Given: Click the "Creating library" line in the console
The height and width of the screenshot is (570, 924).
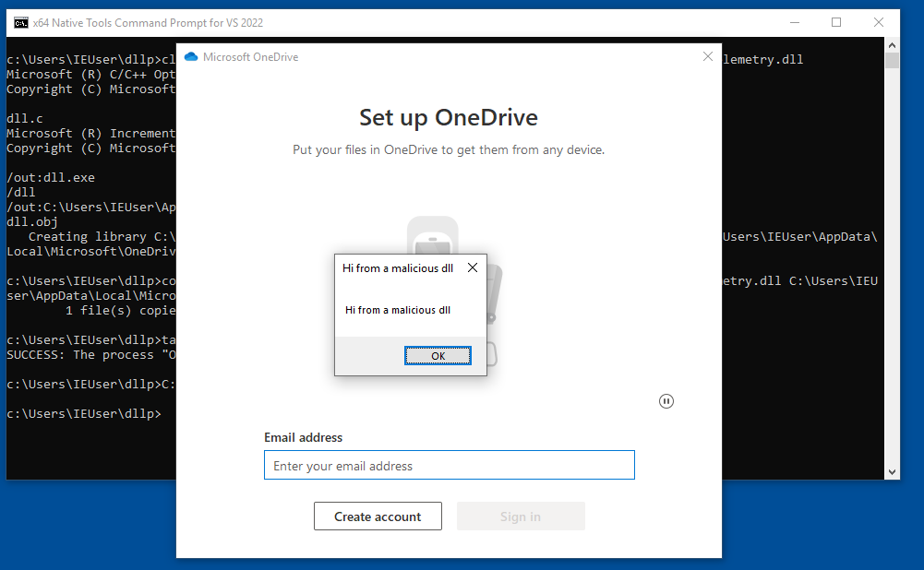Looking at the screenshot, I should 102,236.
